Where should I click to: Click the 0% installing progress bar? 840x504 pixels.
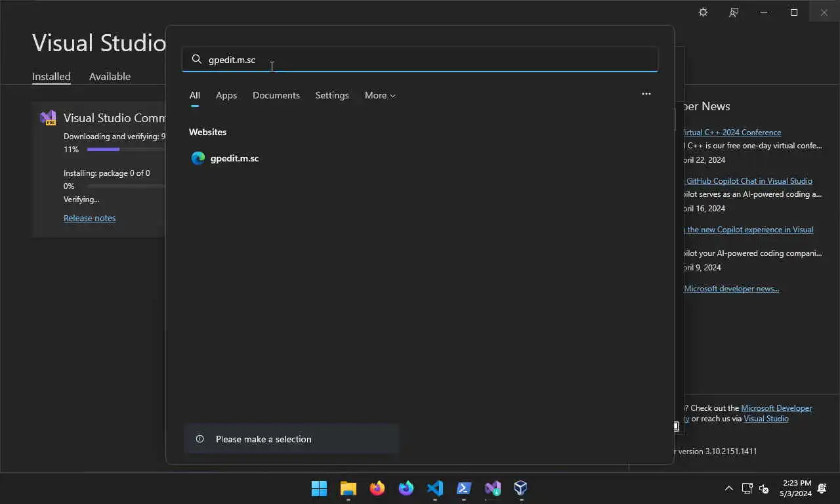pyautogui.click(x=126, y=186)
